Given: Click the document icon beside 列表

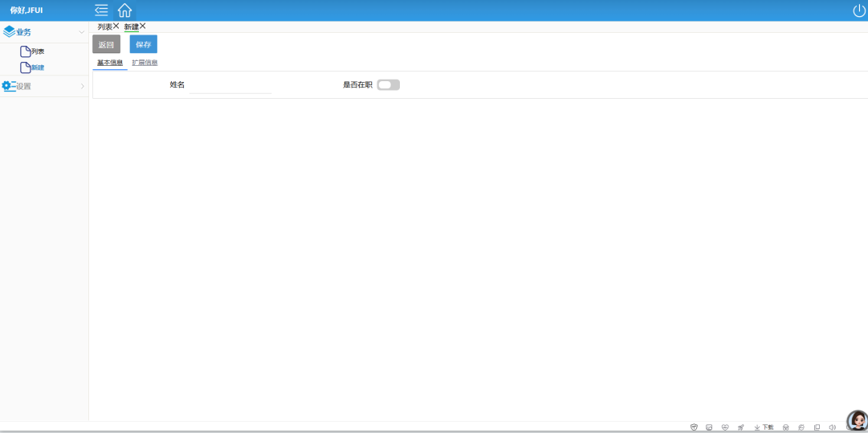Looking at the screenshot, I should 26,51.
